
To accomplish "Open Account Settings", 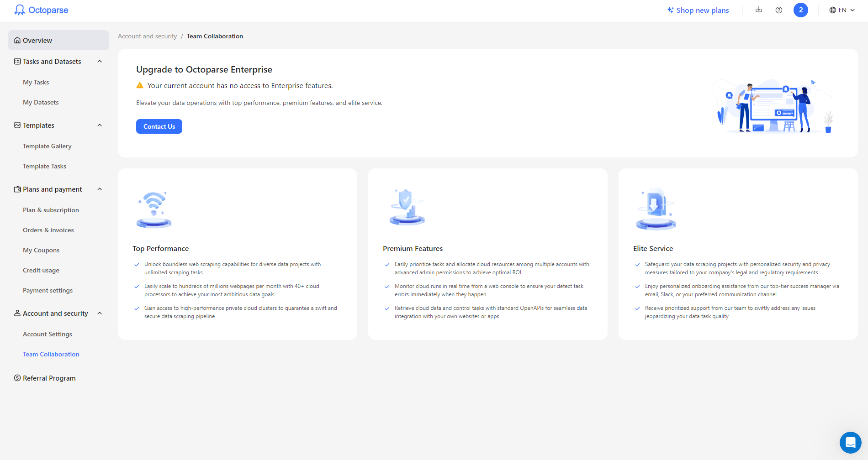I will coord(48,334).
